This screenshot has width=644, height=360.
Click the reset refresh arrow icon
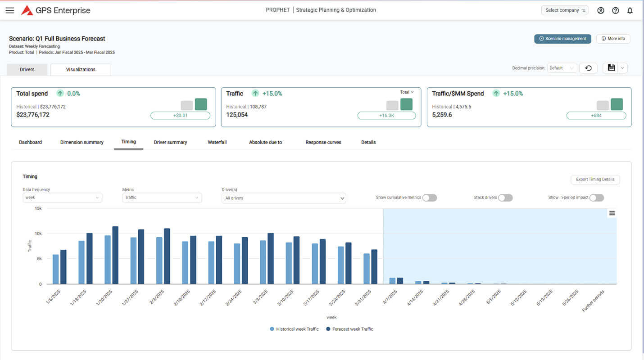pos(588,68)
